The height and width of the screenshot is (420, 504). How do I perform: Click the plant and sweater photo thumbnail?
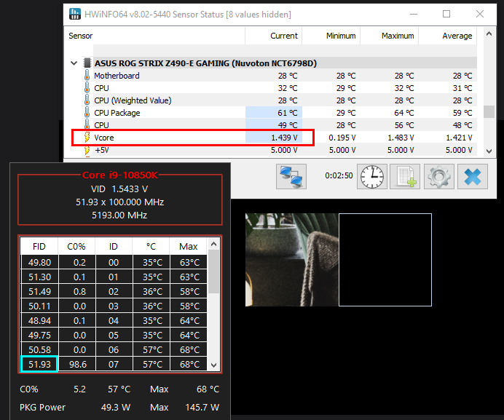coord(291,260)
